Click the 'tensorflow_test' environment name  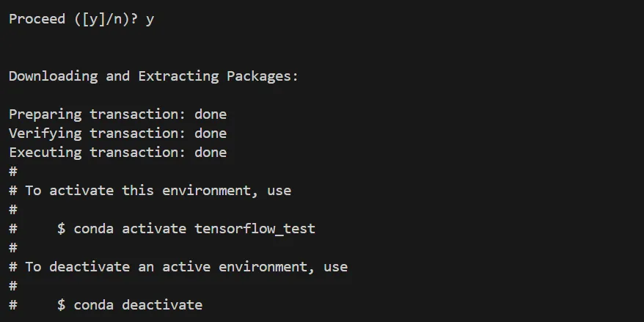tap(255, 229)
